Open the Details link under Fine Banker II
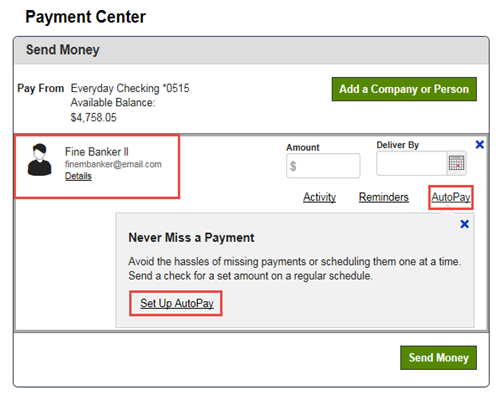The image size is (500, 400). coord(78,176)
